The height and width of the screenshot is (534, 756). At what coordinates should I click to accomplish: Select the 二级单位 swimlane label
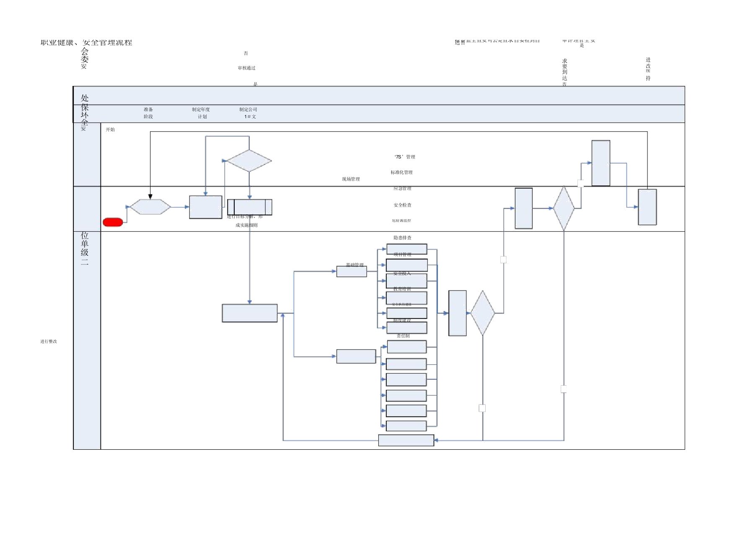point(85,249)
